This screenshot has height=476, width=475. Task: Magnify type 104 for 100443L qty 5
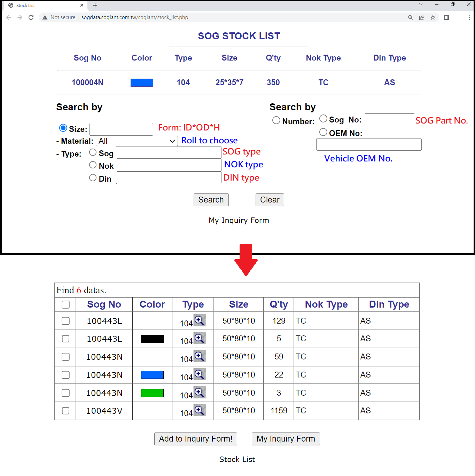pos(200,338)
